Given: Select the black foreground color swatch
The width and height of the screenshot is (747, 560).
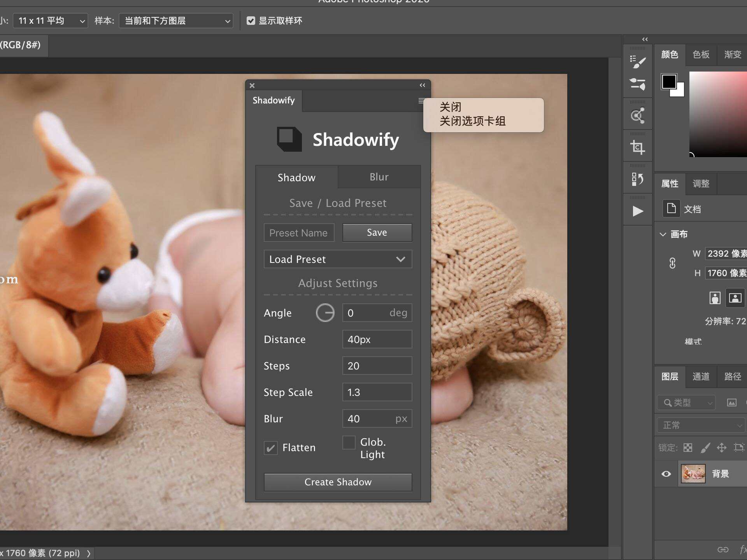Looking at the screenshot, I should tap(670, 82).
